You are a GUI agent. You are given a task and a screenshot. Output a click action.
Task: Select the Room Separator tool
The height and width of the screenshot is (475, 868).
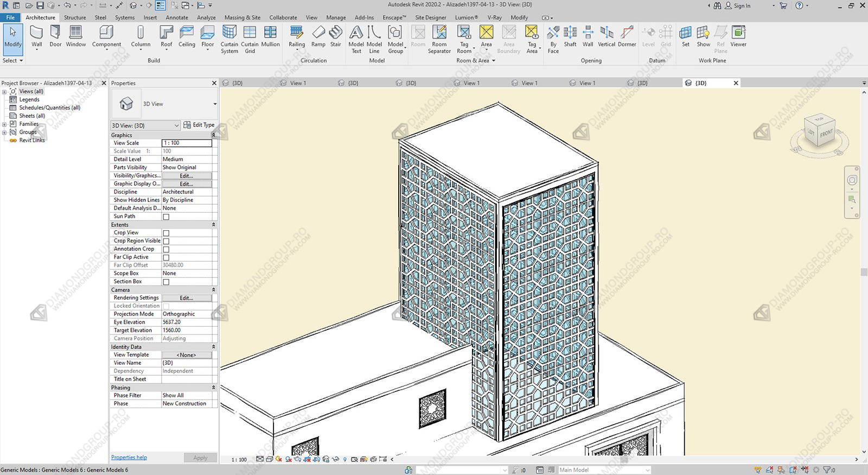(439, 39)
